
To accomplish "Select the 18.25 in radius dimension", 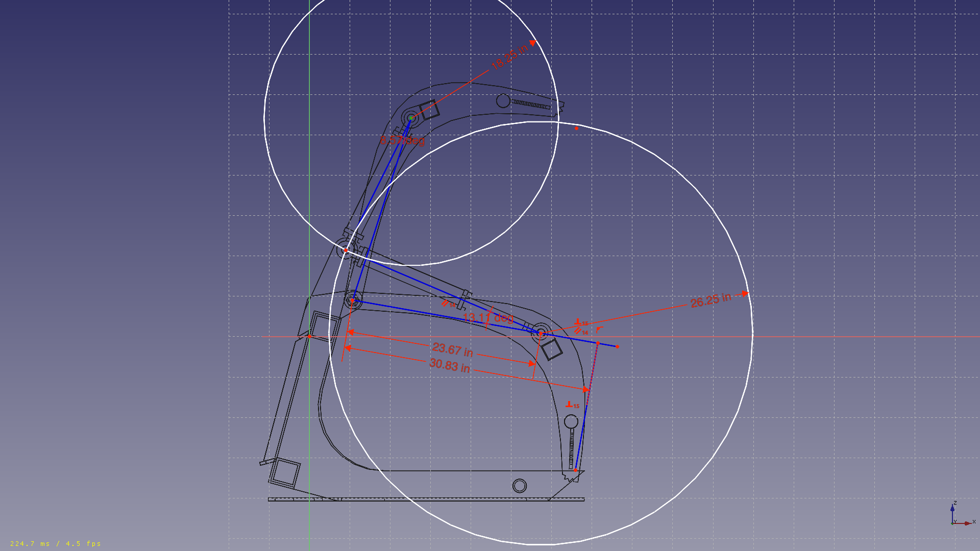I will click(508, 57).
